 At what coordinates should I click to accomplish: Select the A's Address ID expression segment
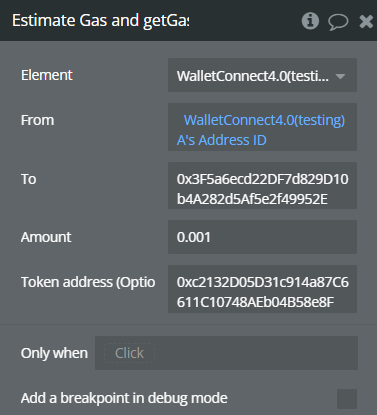[222, 140]
